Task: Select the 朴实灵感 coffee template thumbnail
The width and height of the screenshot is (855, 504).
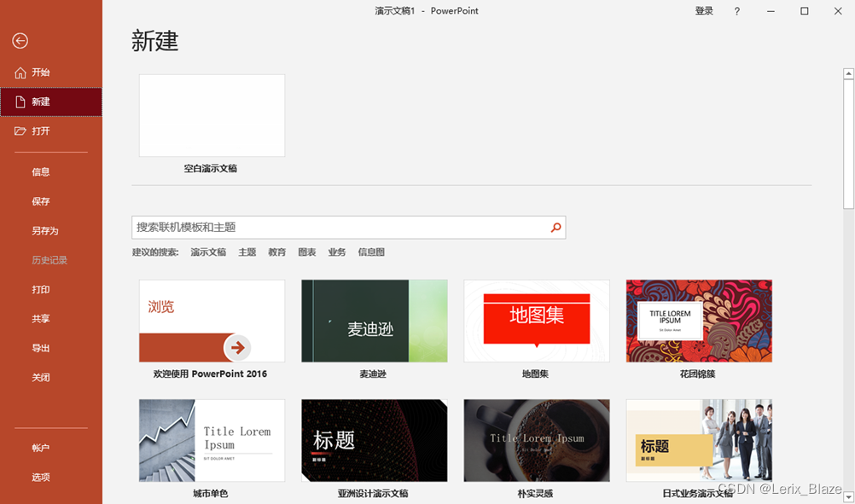Action: [537, 441]
